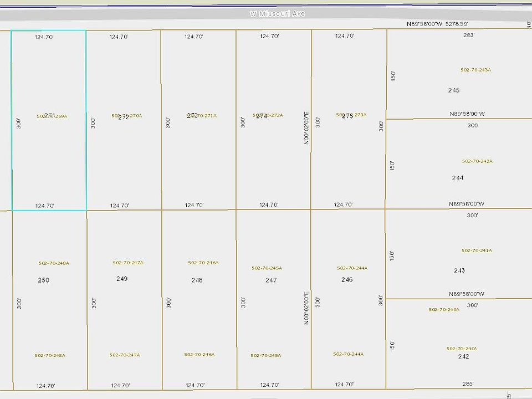
Task: Select parcel lot 245 on the map
Action: [x=454, y=90]
